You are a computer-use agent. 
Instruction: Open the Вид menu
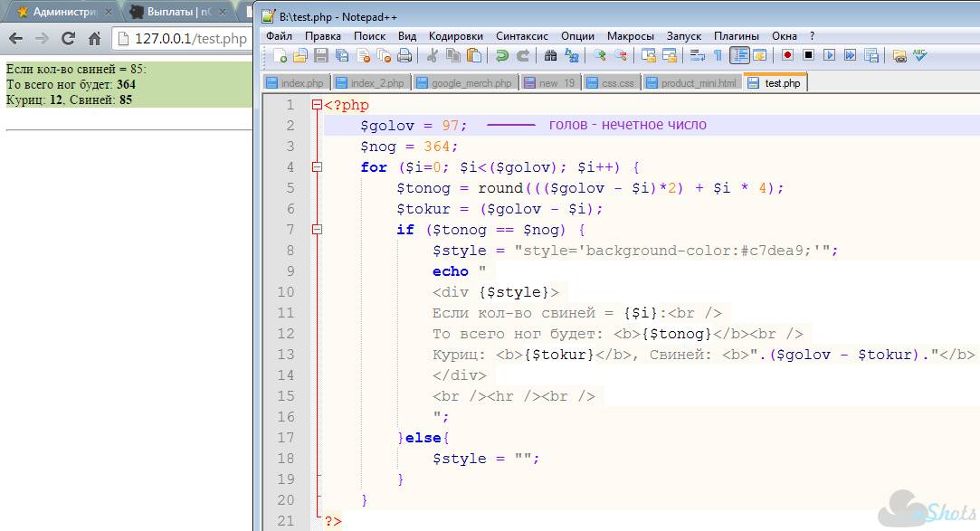coord(407,36)
